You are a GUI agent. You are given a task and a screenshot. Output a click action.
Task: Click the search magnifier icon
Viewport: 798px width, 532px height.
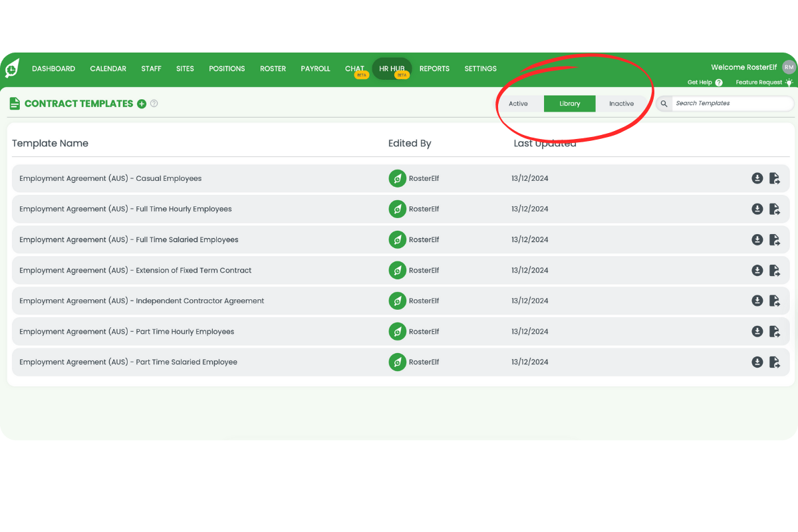click(663, 104)
